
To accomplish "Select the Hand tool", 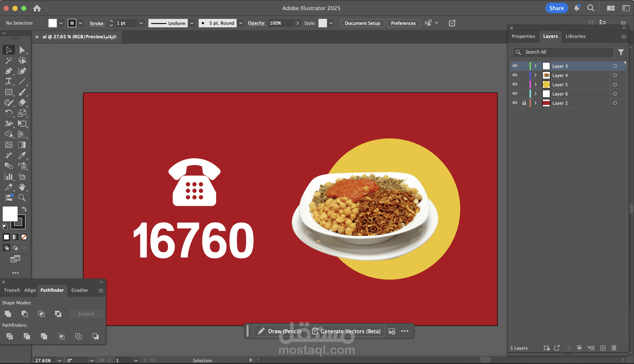I will (22, 187).
